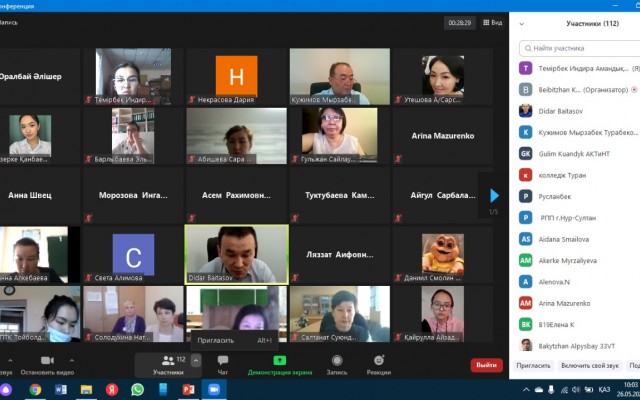Select Didar Baitasov's video thumbnail
The image size is (640, 400).
coord(236,252)
